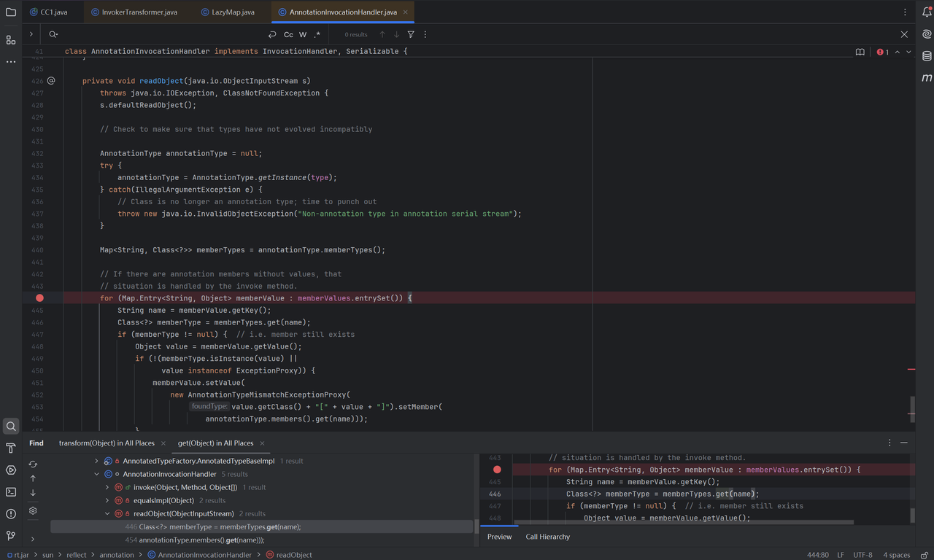Click the 444:80 caret position in the status bar
934x560 pixels.
click(817, 555)
